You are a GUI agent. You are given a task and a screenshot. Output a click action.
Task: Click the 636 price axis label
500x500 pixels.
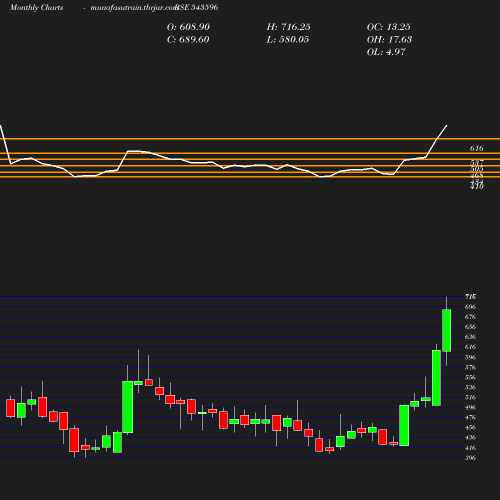[x=470, y=337]
